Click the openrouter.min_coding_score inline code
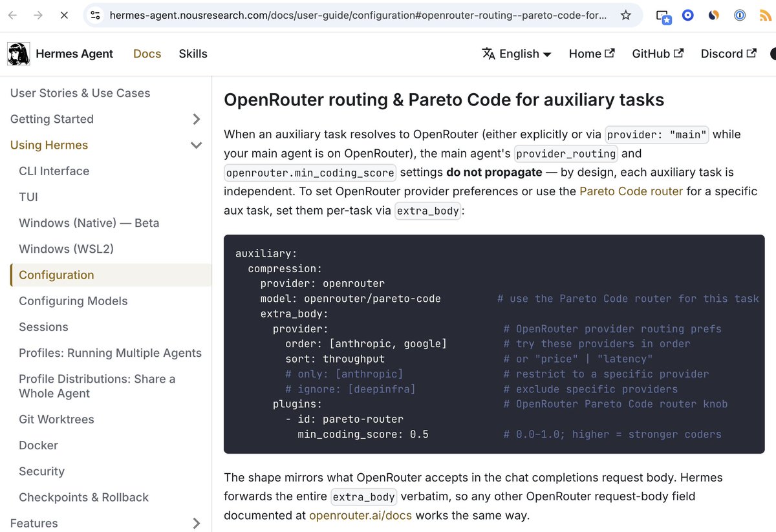The height and width of the screenshot is (532, 776). pos(310,173)
